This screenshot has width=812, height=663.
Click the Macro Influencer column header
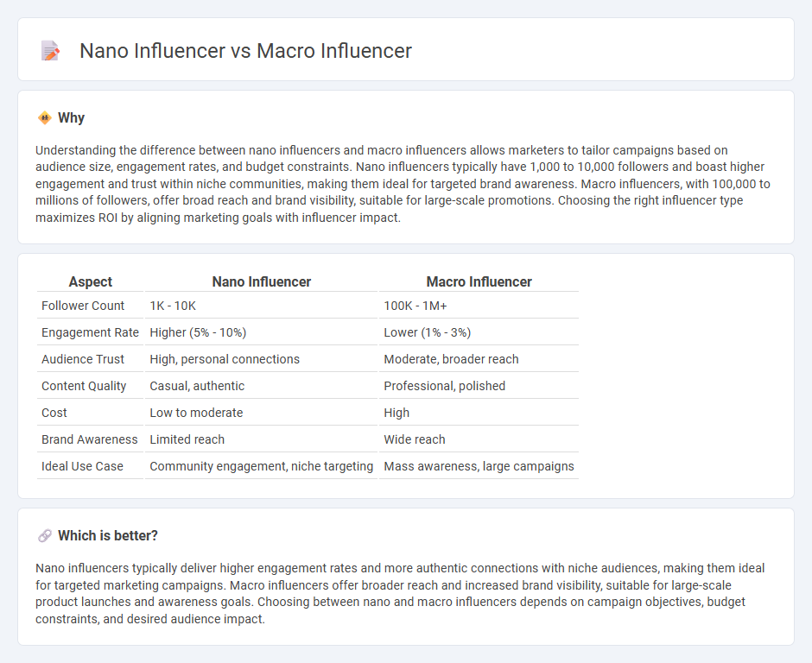click(x=479, y=281)
